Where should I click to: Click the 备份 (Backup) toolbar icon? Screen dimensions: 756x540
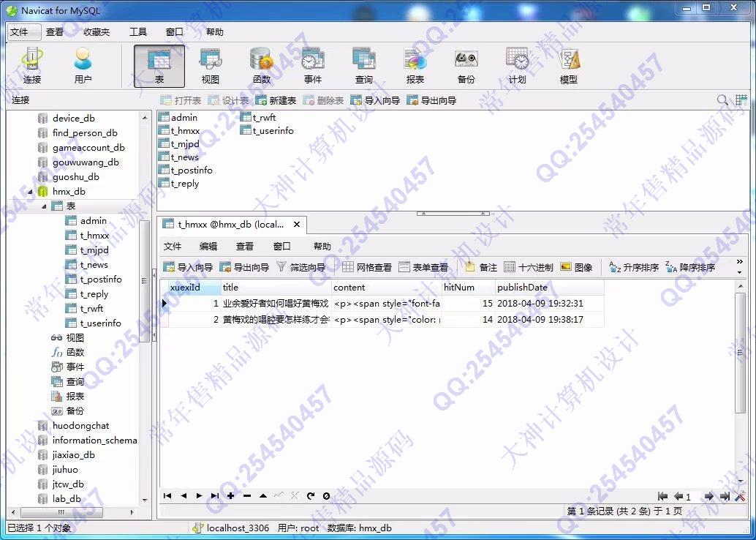point(466,66)
